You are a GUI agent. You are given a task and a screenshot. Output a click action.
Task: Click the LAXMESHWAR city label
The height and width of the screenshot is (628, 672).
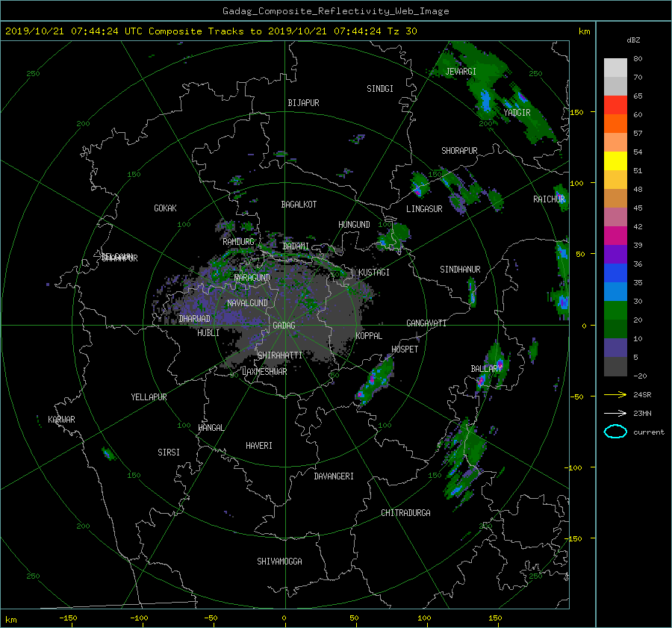(264, 372)
